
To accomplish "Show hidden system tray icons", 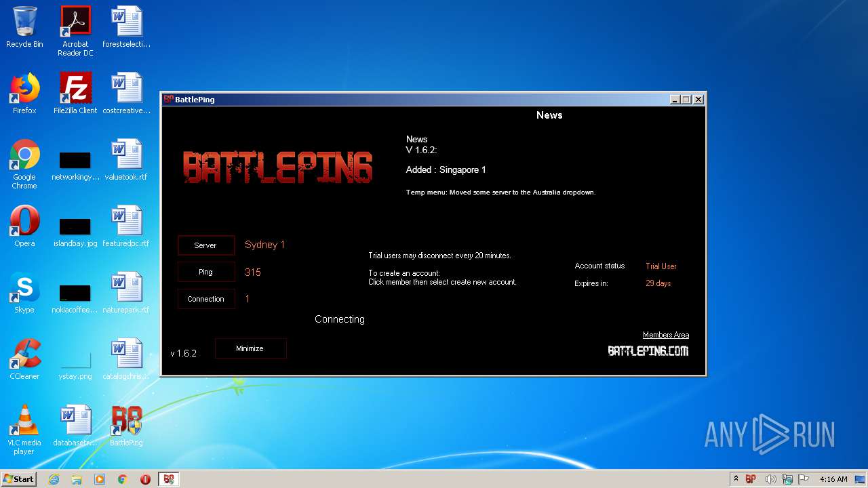I will point(736,479).
